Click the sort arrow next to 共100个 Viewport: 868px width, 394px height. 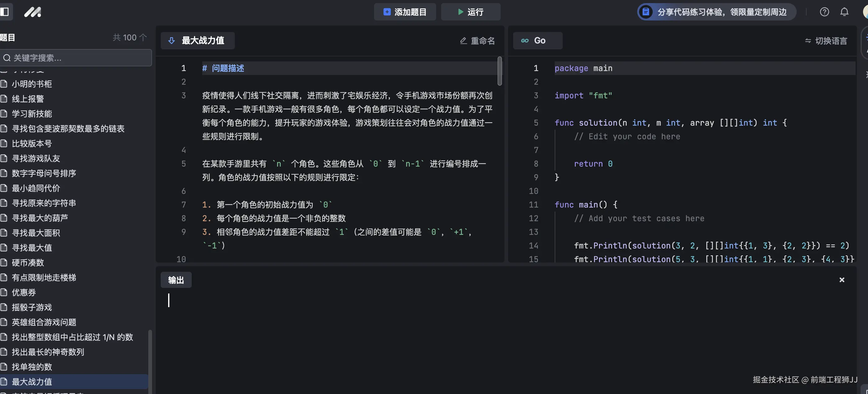pyautogui.click(x=143, y=38)
